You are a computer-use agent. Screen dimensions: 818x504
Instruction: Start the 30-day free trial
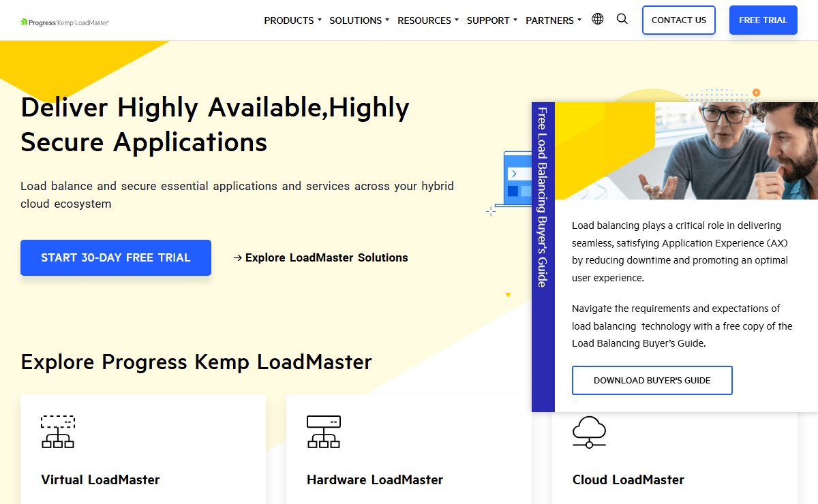tap(116, 257)
